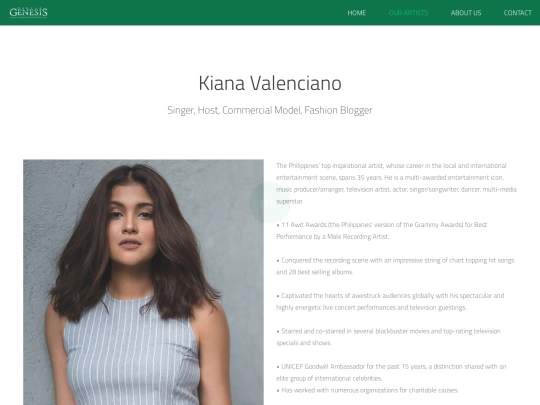Click the 11 Awit Awards bullet
The height and width of the screenshot is (405, 540).
click(382, 230)
